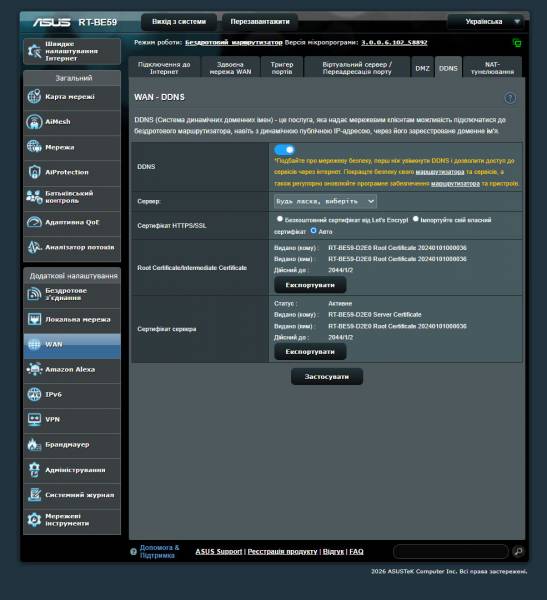This screenshot has width=547, height=600.
Task: Switch to the Dual WAN tab
Action: click(230, 68)
